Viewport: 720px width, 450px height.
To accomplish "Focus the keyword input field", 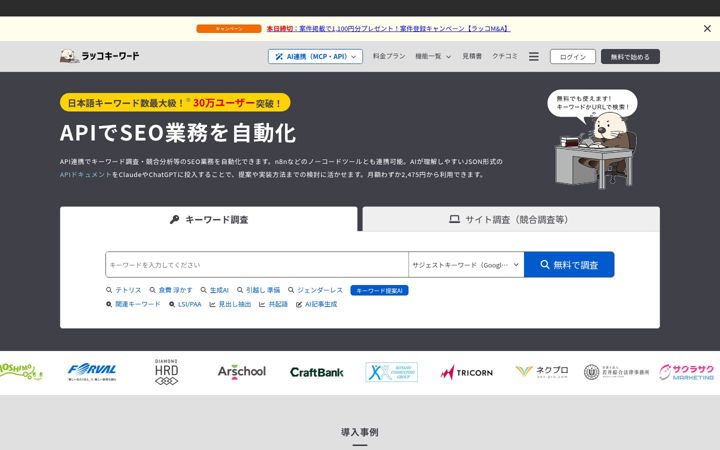I will [257, 264].
